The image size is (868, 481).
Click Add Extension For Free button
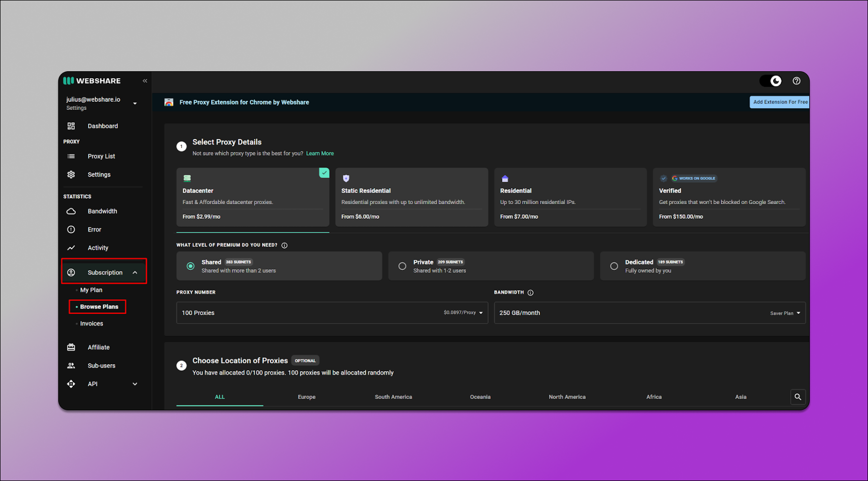780,102
